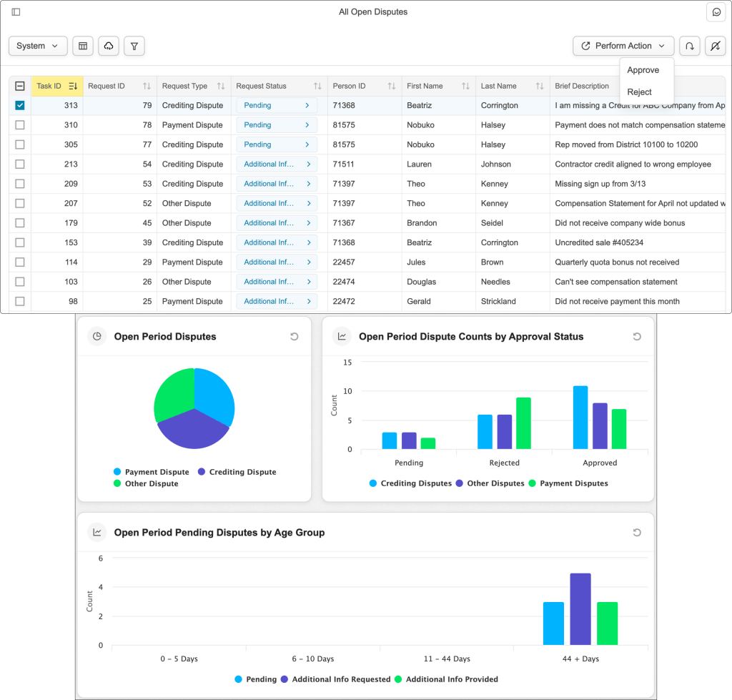Image resolution: width=732 pixels, height=700 pixels.
Task: Toggle the sidebar panel icon
Action: click(16, 12)
